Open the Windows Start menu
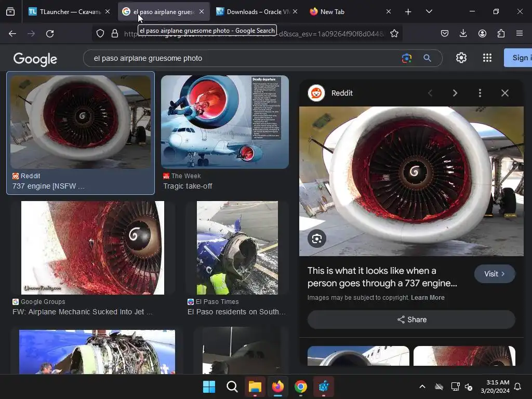This screenshot has width=532, height=399. point(209,387)
